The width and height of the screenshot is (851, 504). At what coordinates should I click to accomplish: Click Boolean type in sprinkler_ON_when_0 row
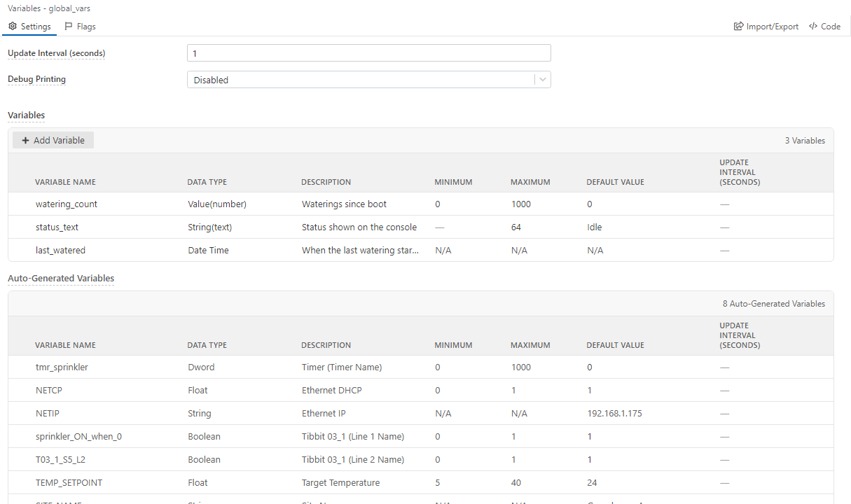point(204,436)
